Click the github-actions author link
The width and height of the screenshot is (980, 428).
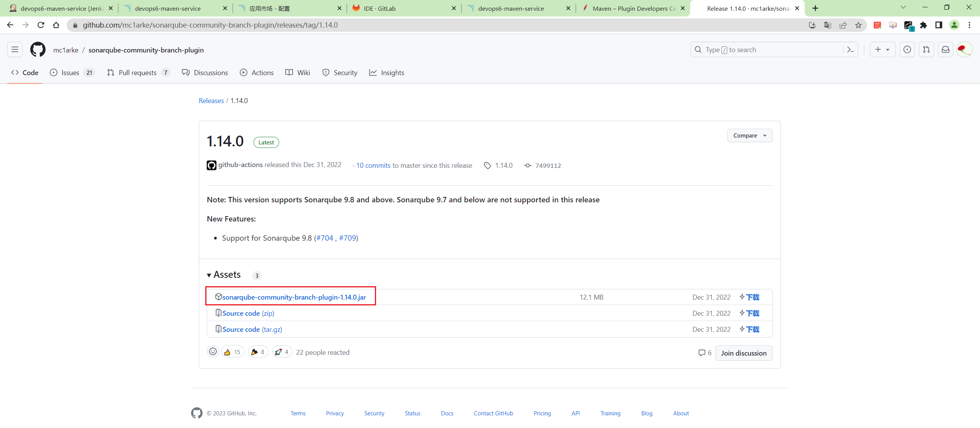click(241, 165)
